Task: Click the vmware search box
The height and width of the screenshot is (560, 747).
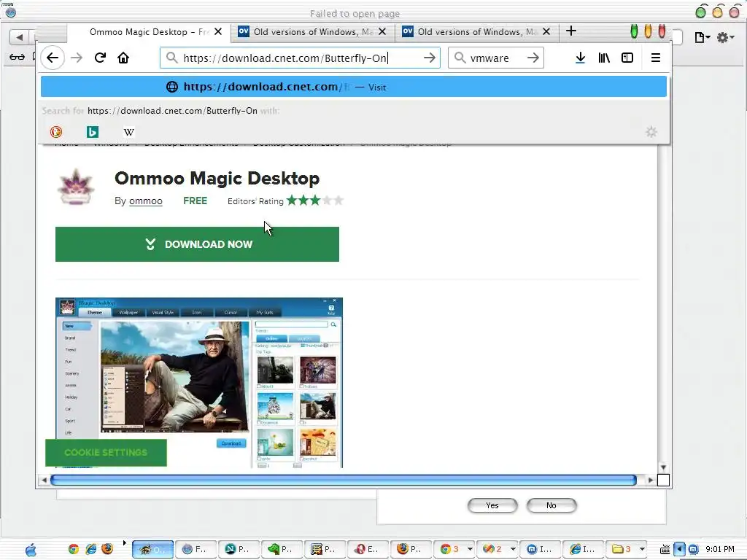Action: [x=495, y=58]
